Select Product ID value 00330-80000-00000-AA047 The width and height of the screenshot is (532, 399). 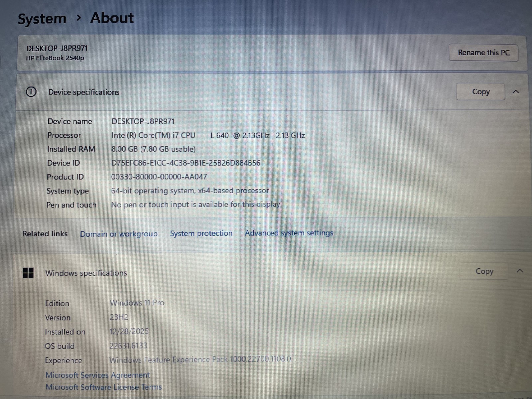[x=159, y=177]
